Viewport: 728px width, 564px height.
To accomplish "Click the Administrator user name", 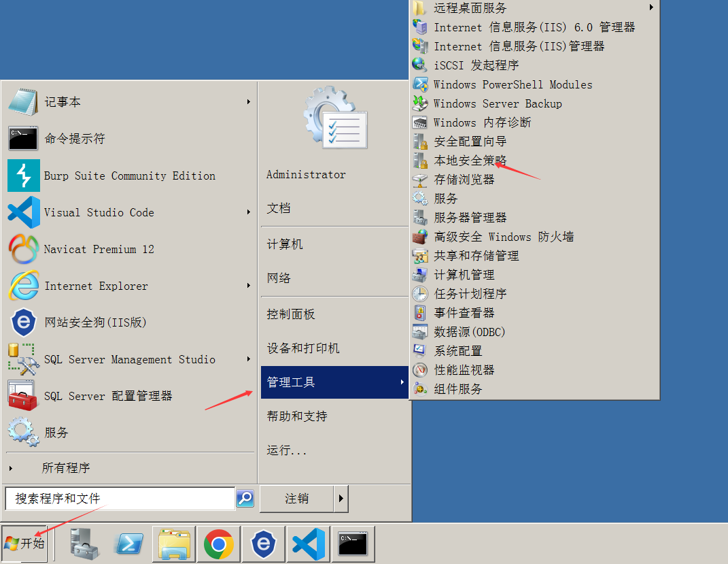I will click(306, 175).
